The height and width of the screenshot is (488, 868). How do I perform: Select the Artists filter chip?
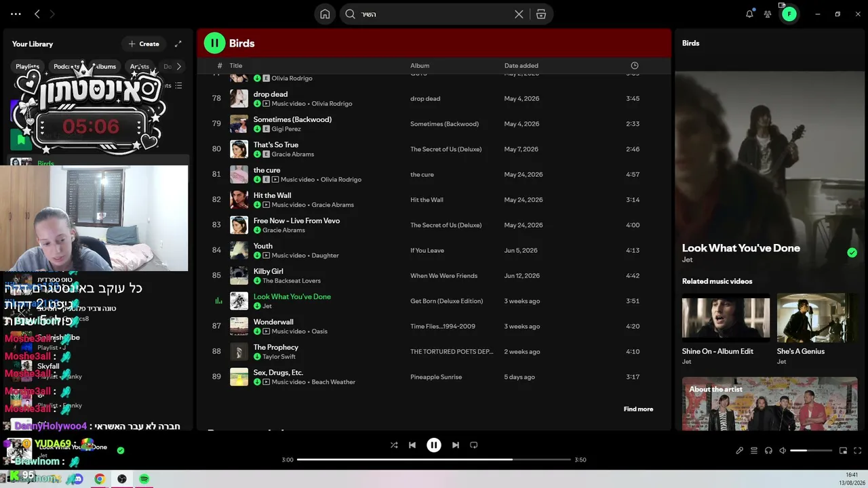click(x=140, y=66)
